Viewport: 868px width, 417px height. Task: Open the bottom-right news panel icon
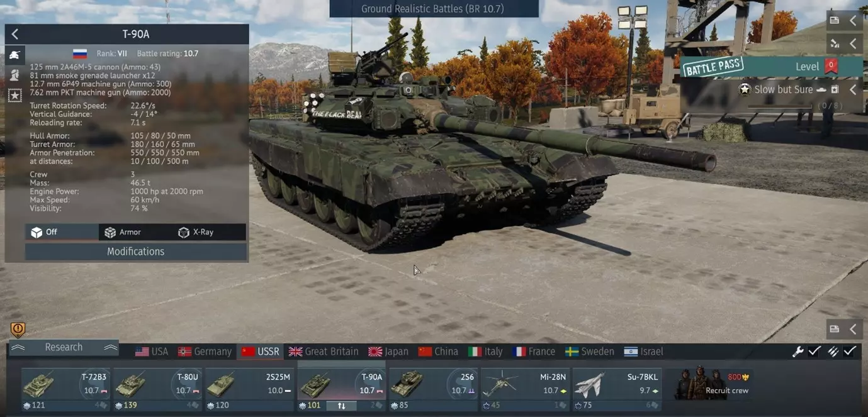[x=834, y=328]
